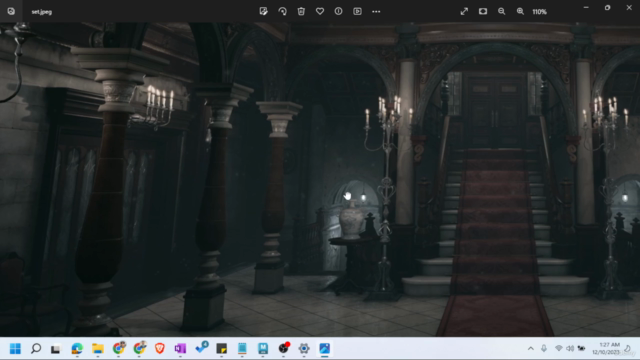Click the battery tray icon
This screenshot has width=640, height=360.
click(582, 349)
